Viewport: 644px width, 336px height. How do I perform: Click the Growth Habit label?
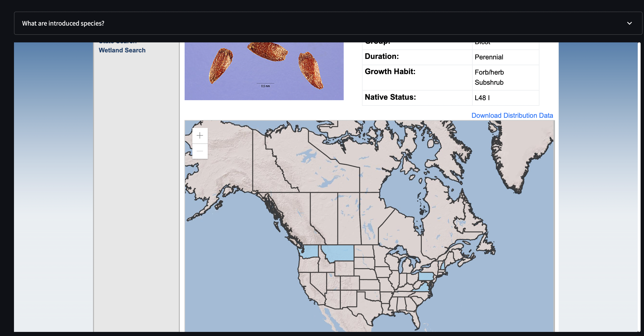(390, 72)
